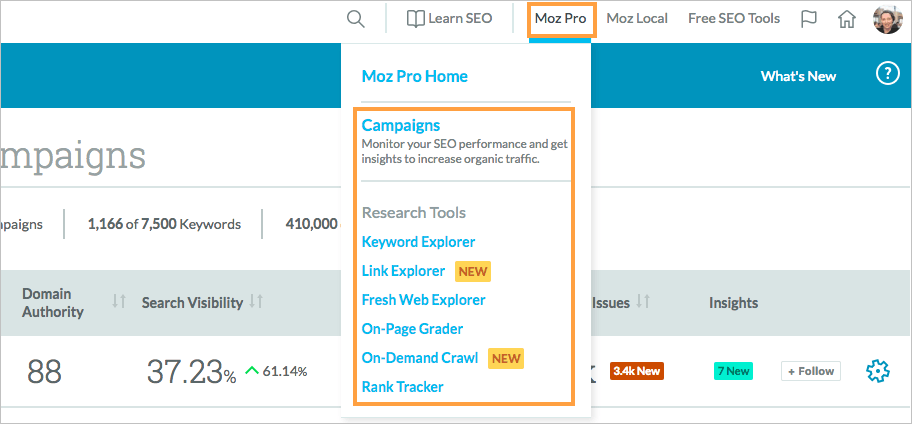Sort by Domain Authority arrows
Image resolution: width=912 pixels, height=424 pixels.
(119, 302)
